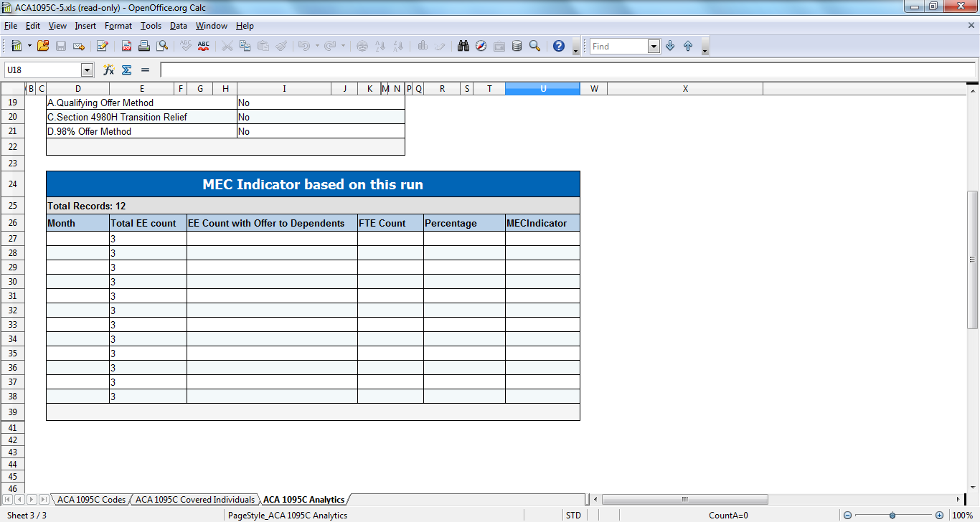Click the 100% zoom level indicator
This screenshot has height=522, width=980.
click(961, 516)
